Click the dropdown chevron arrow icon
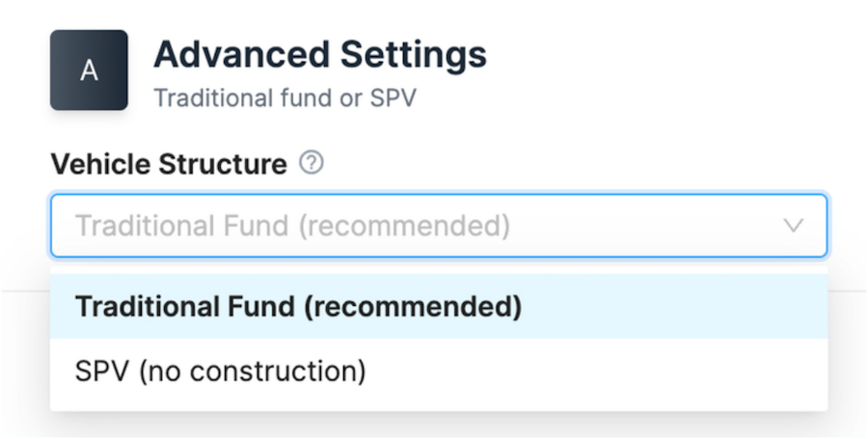Viewport: 868px width, 439px height. point(794,226)
